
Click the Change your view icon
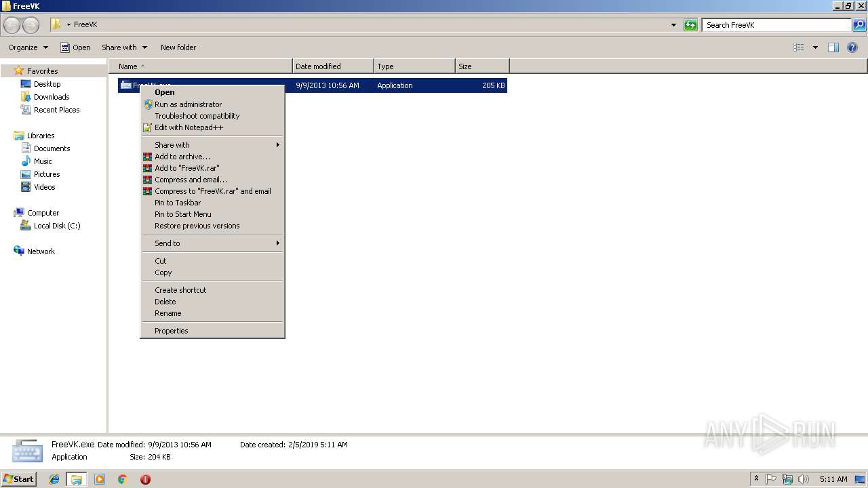(x=799, y=47)
